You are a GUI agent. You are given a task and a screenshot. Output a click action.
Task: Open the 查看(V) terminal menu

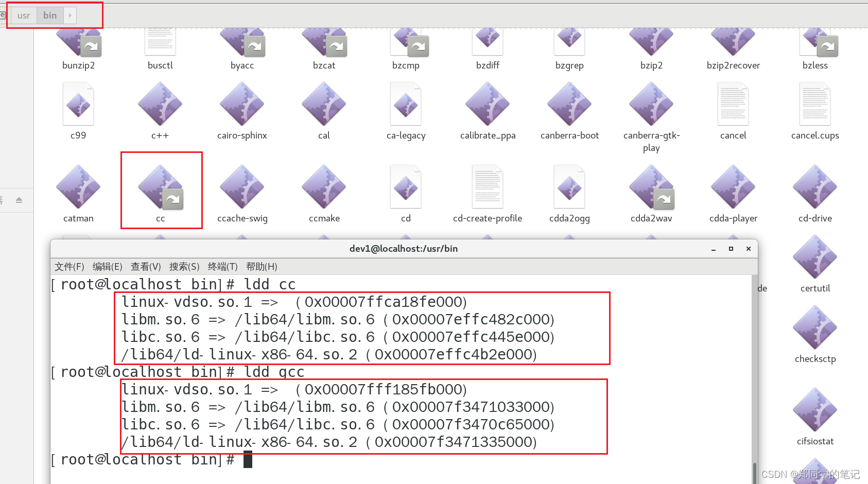coord(146,267)
